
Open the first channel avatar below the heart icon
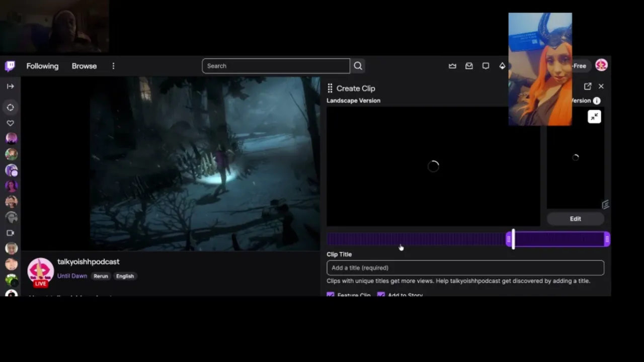point(11,138)
